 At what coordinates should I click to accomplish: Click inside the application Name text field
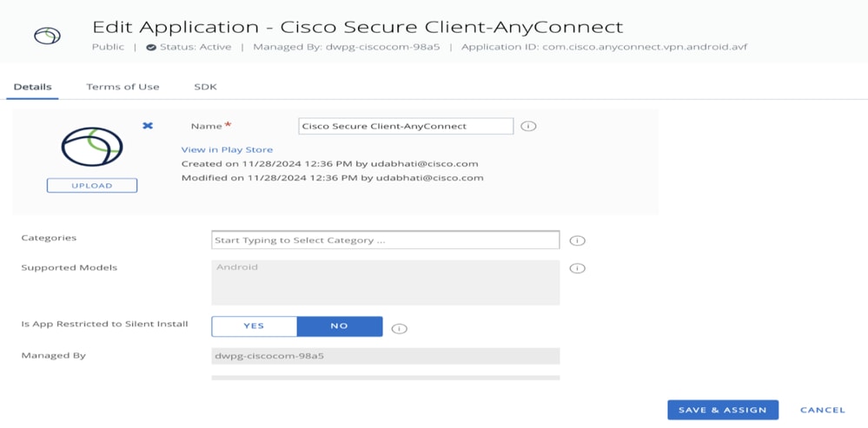(x=405, y=127)
